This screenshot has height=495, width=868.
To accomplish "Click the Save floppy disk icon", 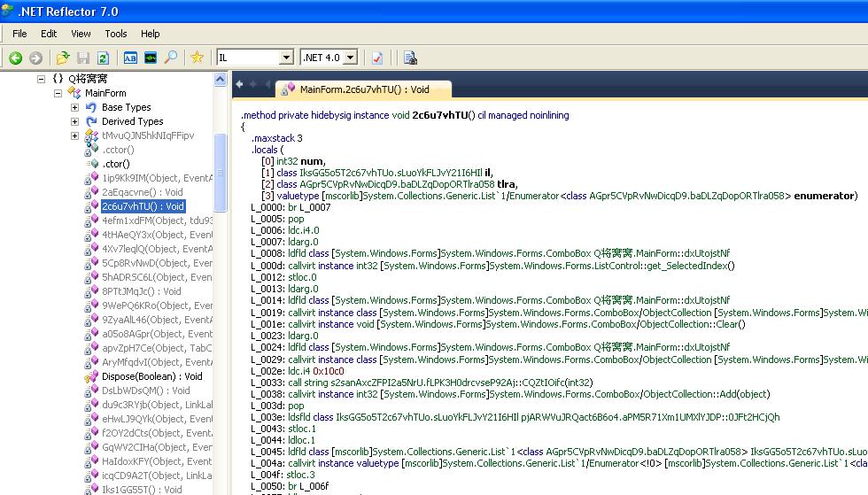I will point(83,58).
